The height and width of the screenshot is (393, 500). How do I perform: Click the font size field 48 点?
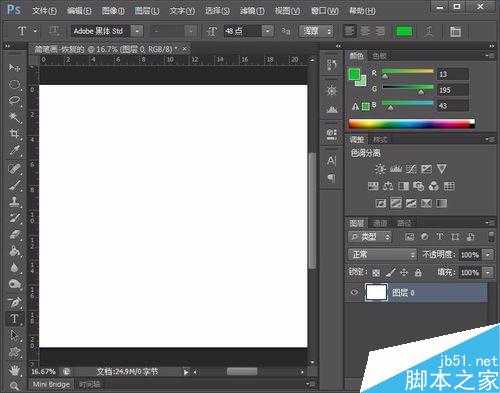pyautogui.click(x=243, y=31)
